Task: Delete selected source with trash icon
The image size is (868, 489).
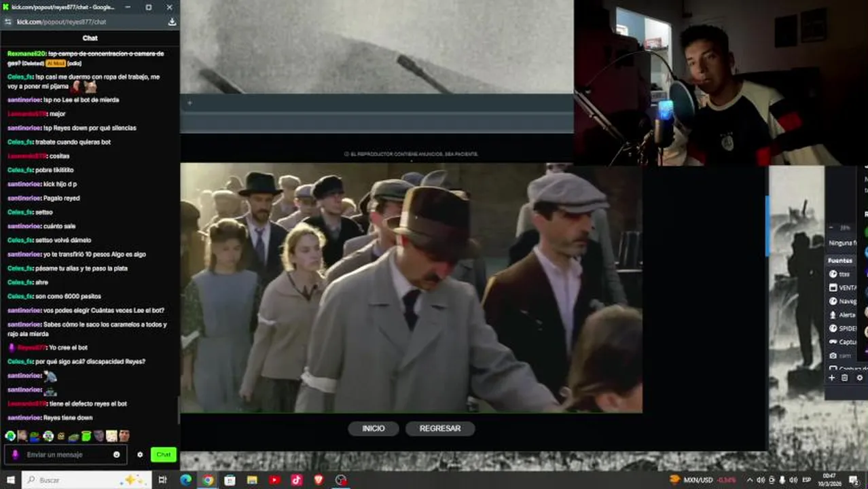Action: 845,378
